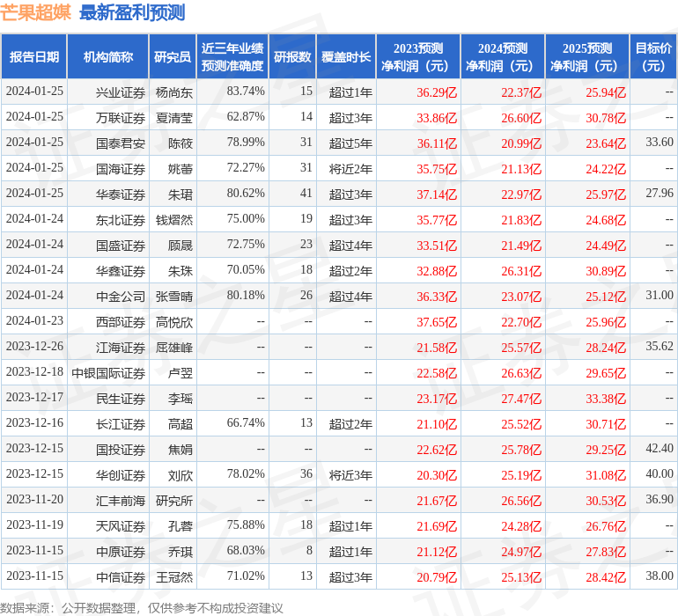Click target price 33.60

click(x=660, y=143)
